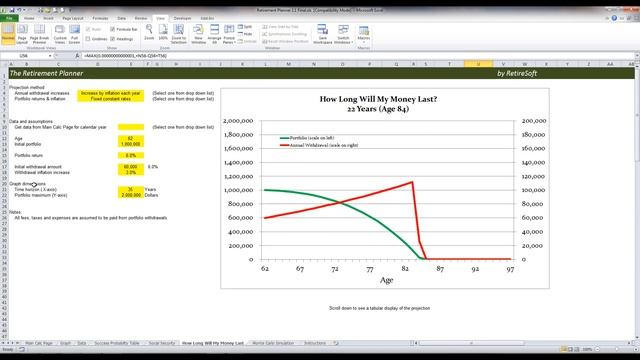Screen dimensions: 640x360
Task: Open the Switch Windows dropdown
Action: pyautogui.click(x=343, y=33)
